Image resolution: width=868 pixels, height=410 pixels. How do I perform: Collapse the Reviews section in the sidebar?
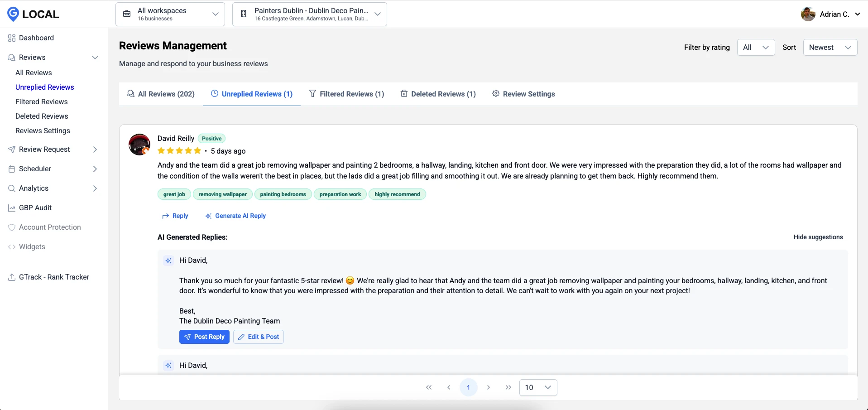95,58
